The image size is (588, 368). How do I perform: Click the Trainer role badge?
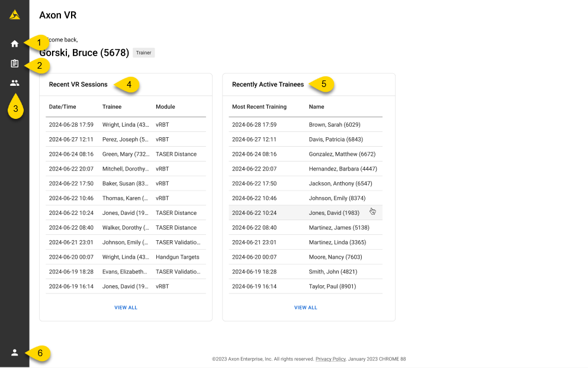point(143,53)
